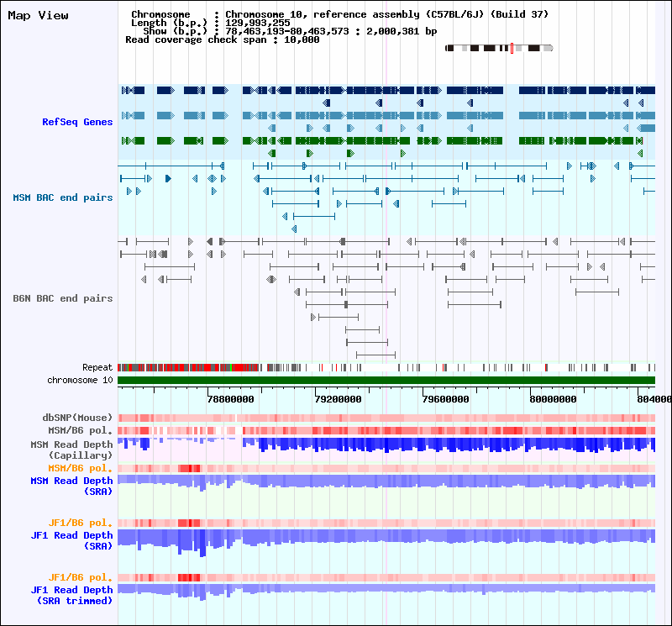Open the JF1 Read Depth (SRA trimmed) label
The width and height of the screenshot is (672, 626).
click(71, 596)
